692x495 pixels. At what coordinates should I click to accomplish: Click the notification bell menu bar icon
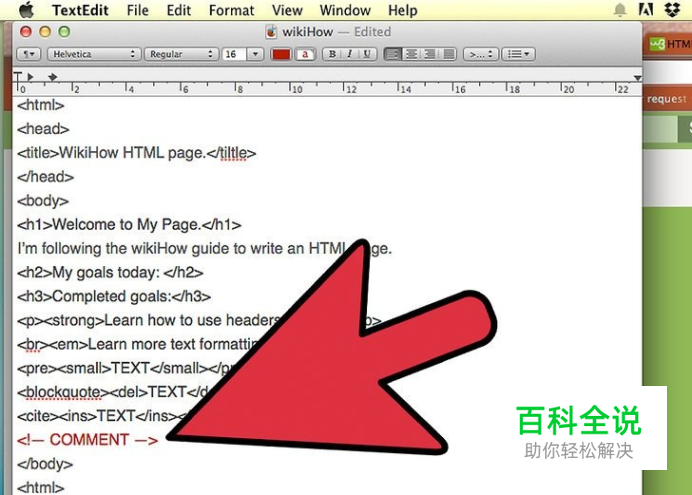click(x=620, y=10)
